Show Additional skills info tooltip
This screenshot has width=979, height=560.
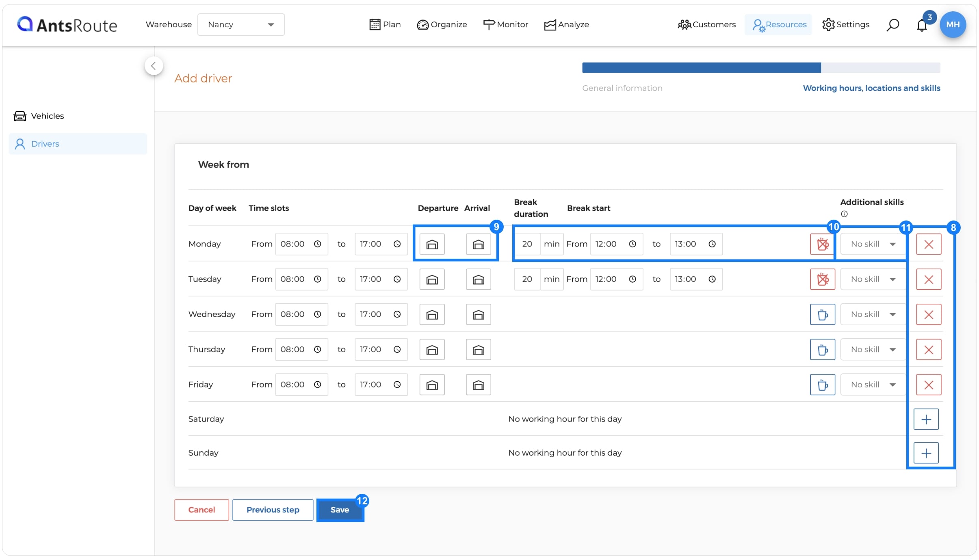click(x=844, y=214)
